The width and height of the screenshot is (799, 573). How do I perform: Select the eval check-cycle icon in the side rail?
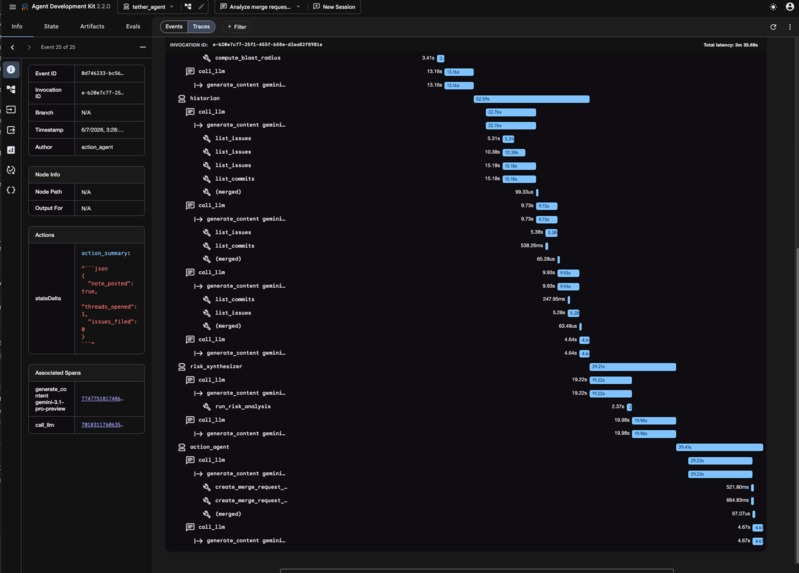[11, 170]
